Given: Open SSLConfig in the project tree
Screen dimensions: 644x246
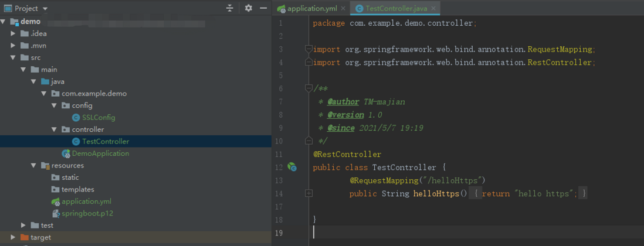Looking at the screenshot, I should point(99,118).
